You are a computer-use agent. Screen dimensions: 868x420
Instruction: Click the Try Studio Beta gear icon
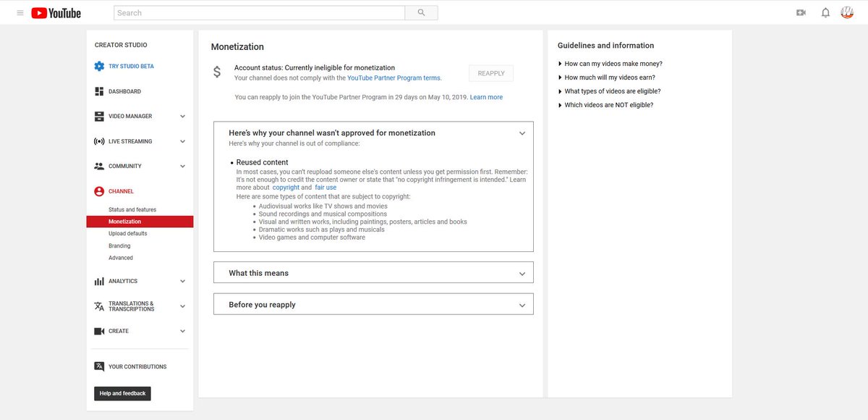[99, 67]
